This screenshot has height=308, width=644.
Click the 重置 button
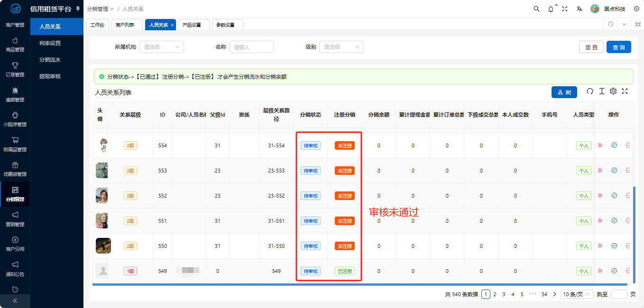tap(591, 47)
